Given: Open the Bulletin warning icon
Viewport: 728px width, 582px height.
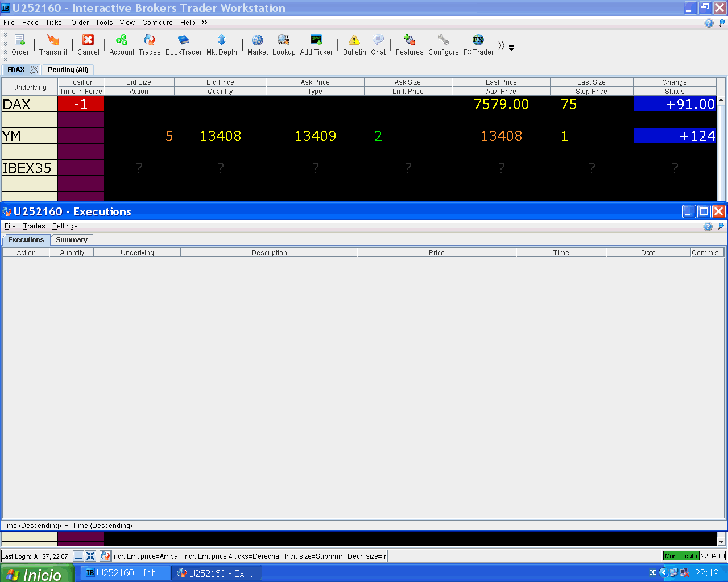Looking at the screenshot, I should click(354, 40).
